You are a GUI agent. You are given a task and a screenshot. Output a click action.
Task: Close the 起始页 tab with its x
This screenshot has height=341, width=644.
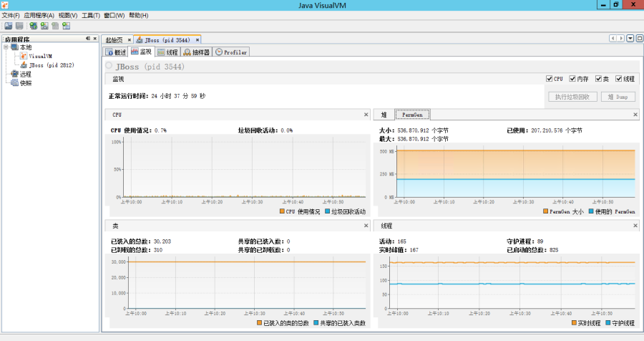pyautogui.click(x=129, y=40)
